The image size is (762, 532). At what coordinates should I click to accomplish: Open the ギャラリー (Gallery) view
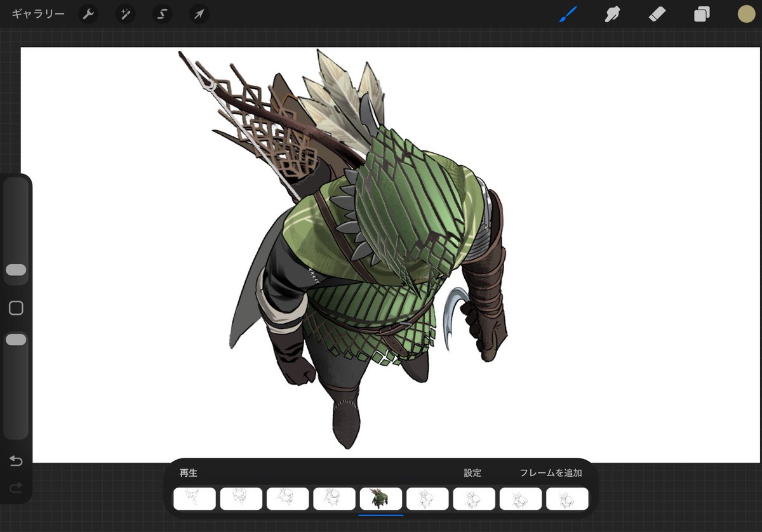click(x=38, y=14)
